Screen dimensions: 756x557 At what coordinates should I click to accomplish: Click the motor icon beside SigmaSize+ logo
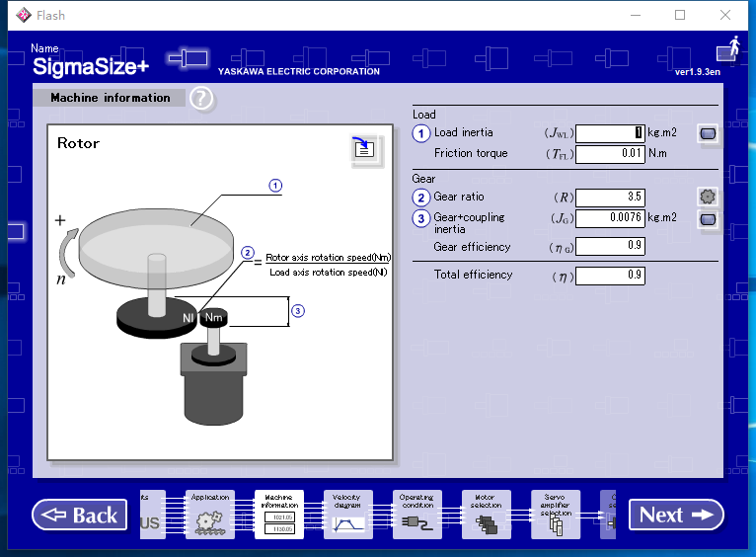[189, 59]
